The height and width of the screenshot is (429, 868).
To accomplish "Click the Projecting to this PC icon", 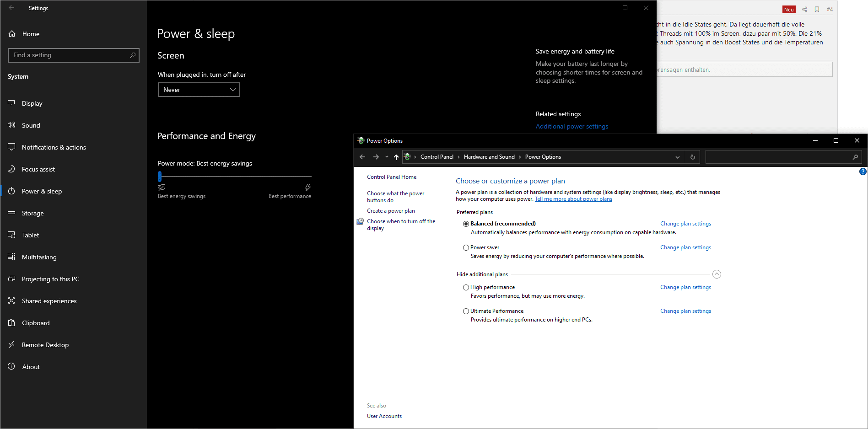I will click(11, 279).
